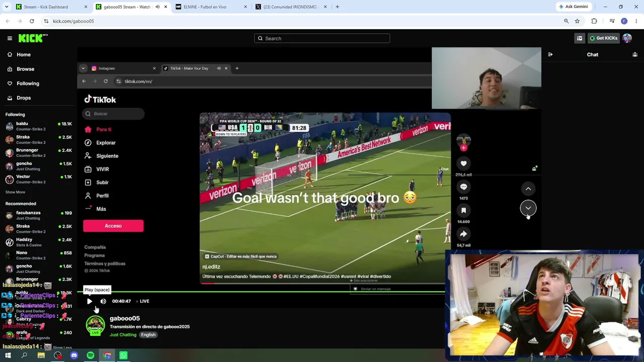This screenshot has height=362, width=644.
Task: Open Vector's channel in the sidebar
Action: [39, 179]
